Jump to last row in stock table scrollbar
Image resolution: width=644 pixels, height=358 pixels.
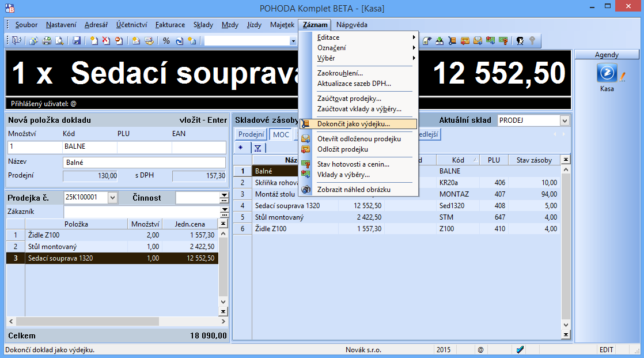[566, 335]
